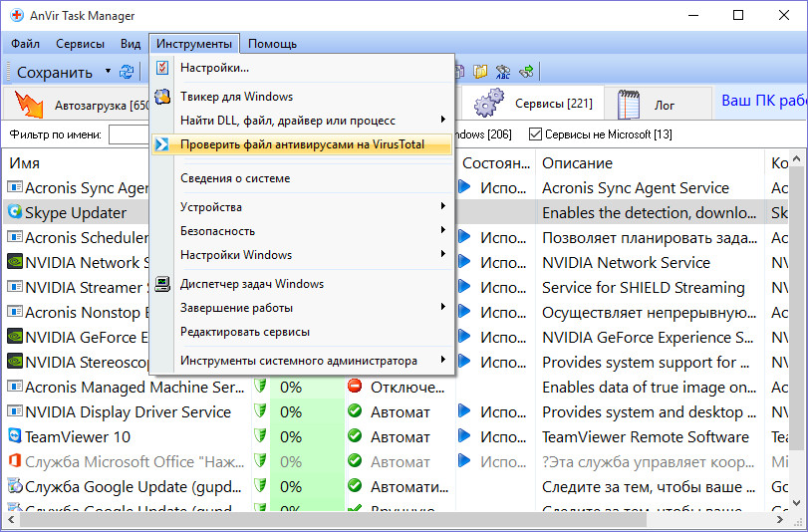Close the Инструменты menu via its title
808x532 pixels.
[193, 44]
